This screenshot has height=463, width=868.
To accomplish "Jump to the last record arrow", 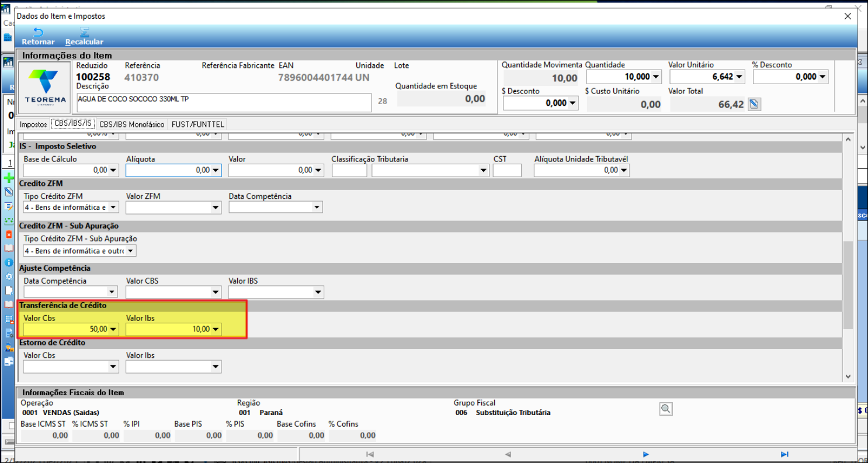I will (784, 454).
